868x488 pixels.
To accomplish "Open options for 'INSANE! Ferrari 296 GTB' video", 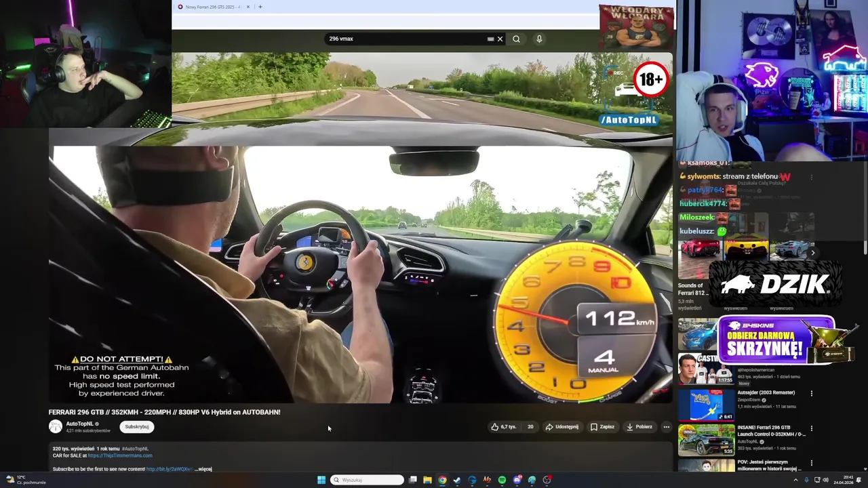I will pyautogui.click(x=811, y=428).
